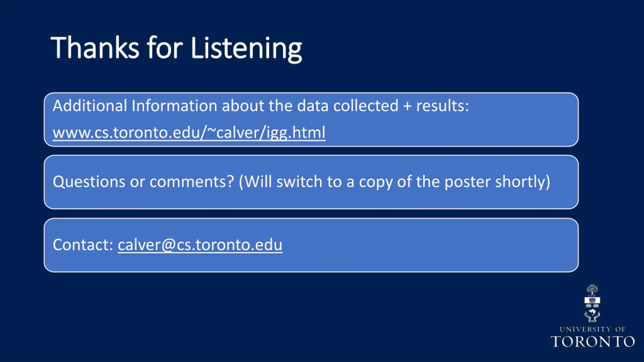Click the word switch in the middle box

299,182
